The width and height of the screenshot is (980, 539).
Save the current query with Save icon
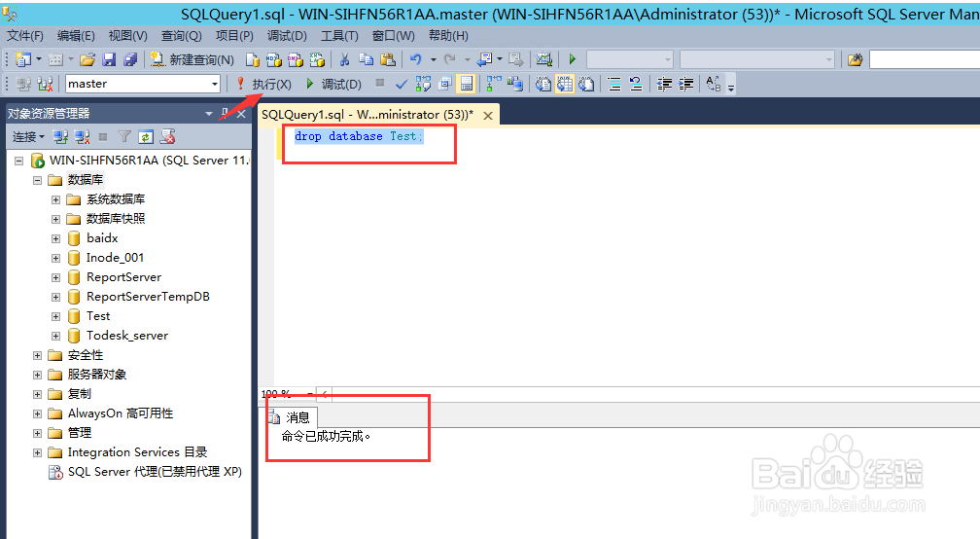pyautogui.click(x=109, y=59)
